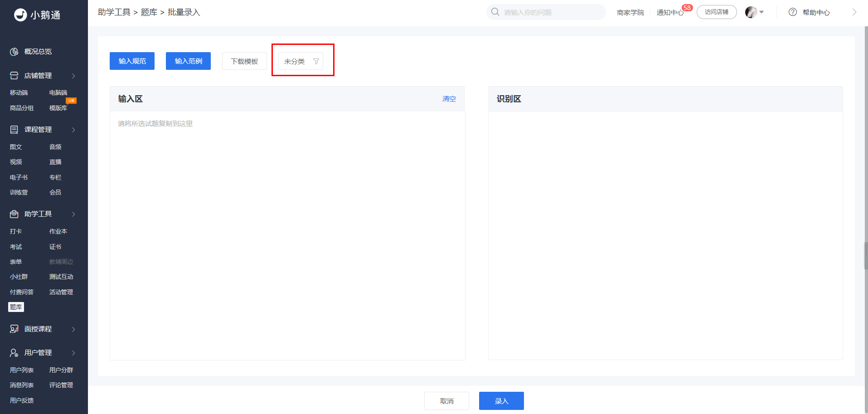Screen dimensions: 868x414
Task: Go to 视频 courses
Action: coord(16,162)
